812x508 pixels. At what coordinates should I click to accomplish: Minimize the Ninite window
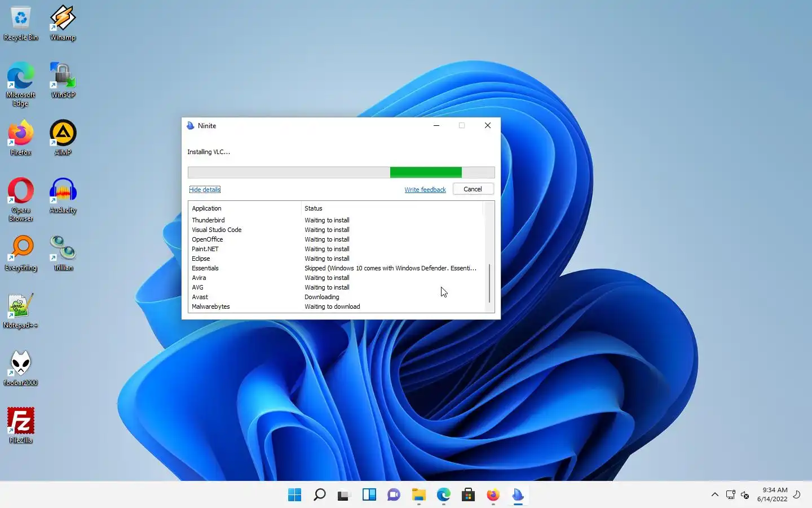[x=436, y=125]
